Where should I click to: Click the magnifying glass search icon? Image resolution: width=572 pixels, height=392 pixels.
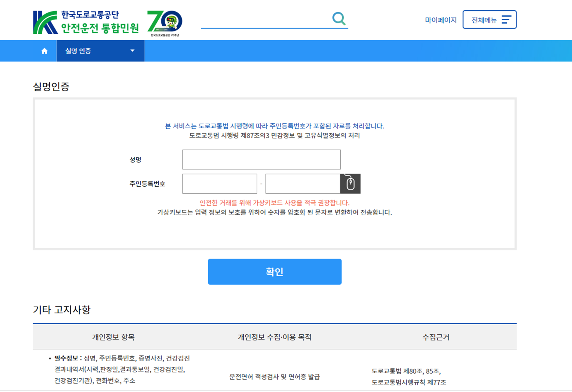pyautogui.click(x=339, y=18)
